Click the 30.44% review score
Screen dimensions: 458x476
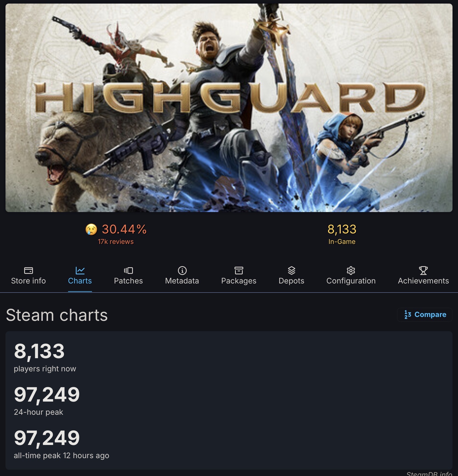124,229
